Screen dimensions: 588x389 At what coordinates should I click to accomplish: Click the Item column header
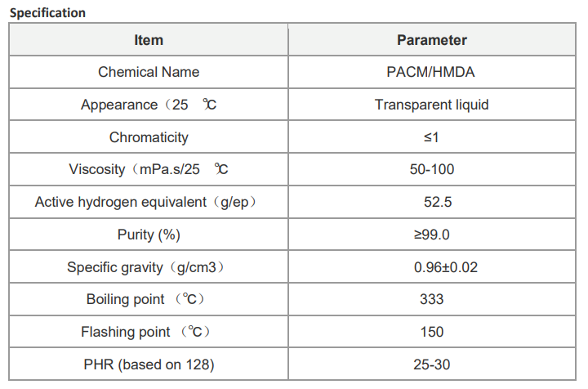[148, 40]
